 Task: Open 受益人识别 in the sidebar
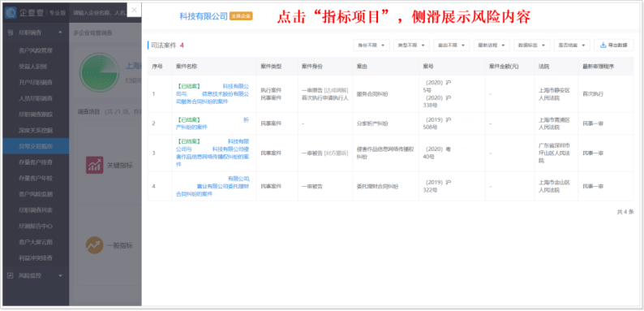33,67
